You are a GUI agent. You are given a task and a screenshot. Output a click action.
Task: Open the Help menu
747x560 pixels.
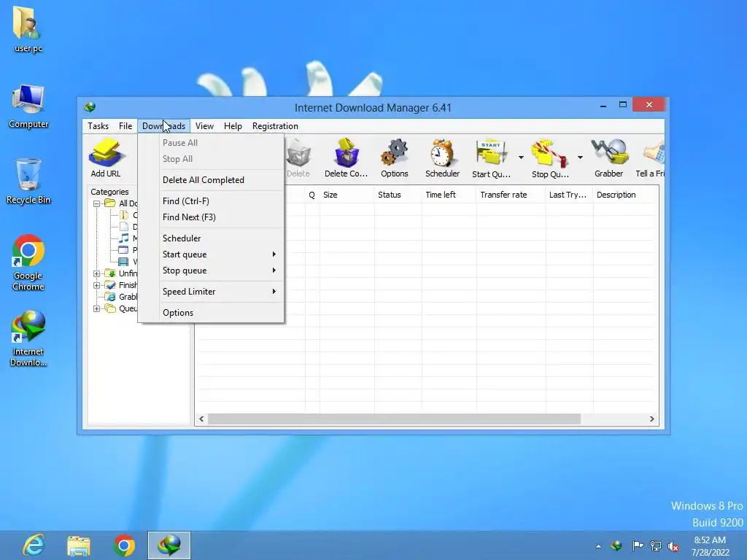coord(233,126)
